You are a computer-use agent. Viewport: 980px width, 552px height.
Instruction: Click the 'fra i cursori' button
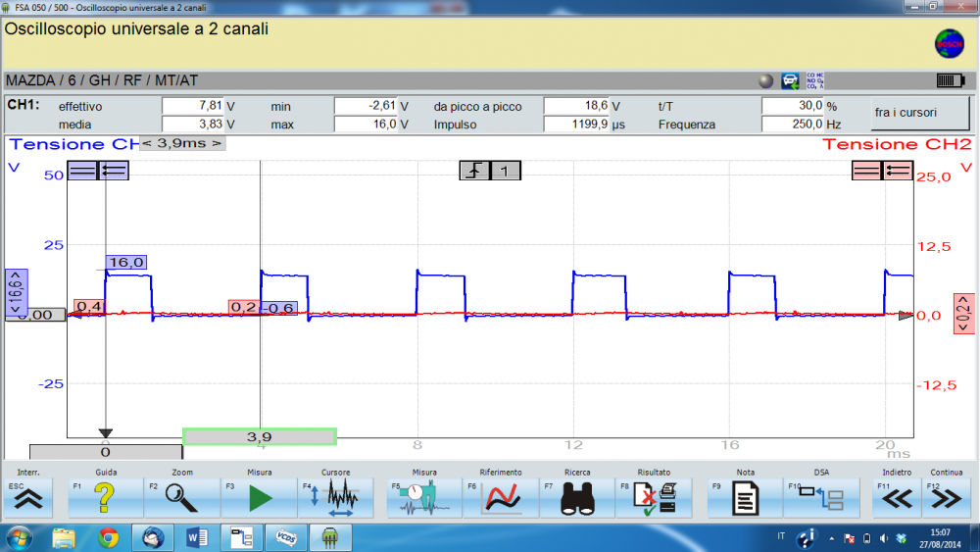[920, 113]
